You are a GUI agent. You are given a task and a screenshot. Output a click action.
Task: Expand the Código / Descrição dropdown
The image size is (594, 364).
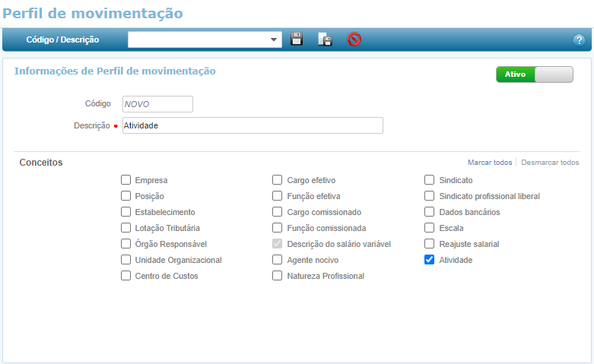[x=274, y=40]
